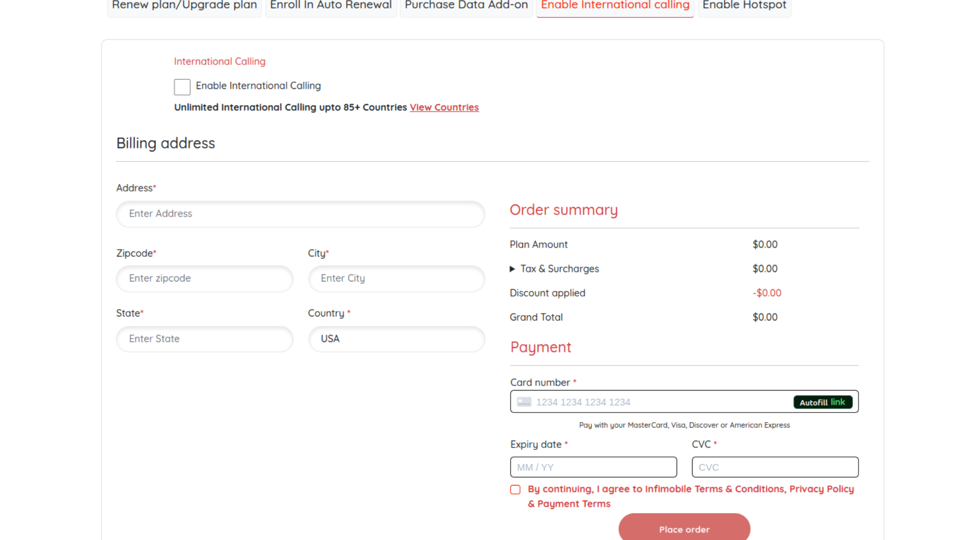Viewport: 980px width, 540px height.
Task: Expand the Tax & Surcharges triangle
Action: [512, 269]
